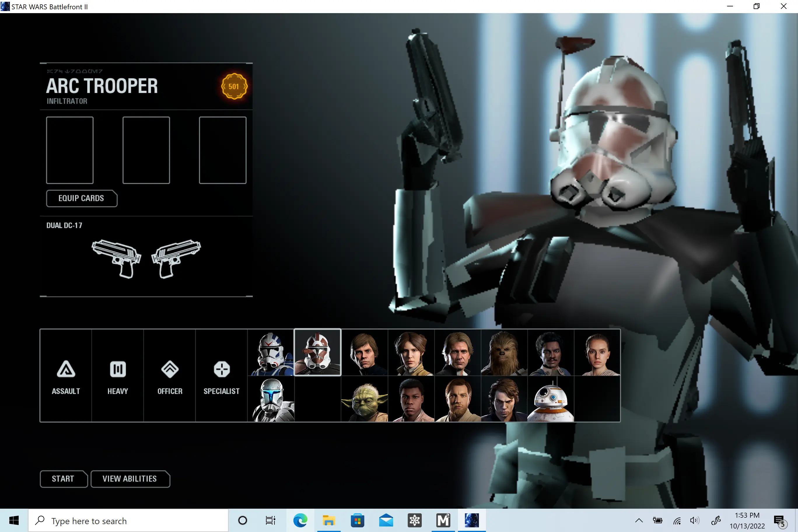Screen dimensions: 798x532
Task: Select Lando Calrissian hero portrait
Action: [551, 353]
